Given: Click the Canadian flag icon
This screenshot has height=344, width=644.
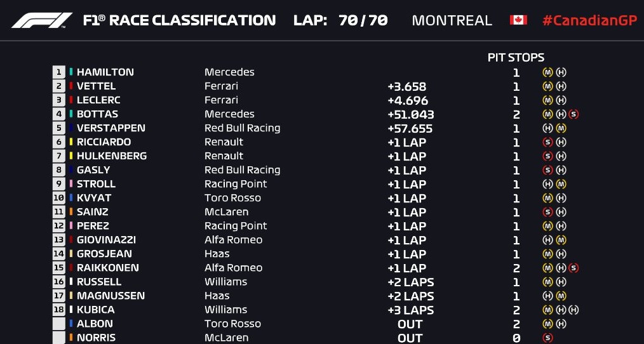Looking at the screenshot, I should (x=518, y=20).
